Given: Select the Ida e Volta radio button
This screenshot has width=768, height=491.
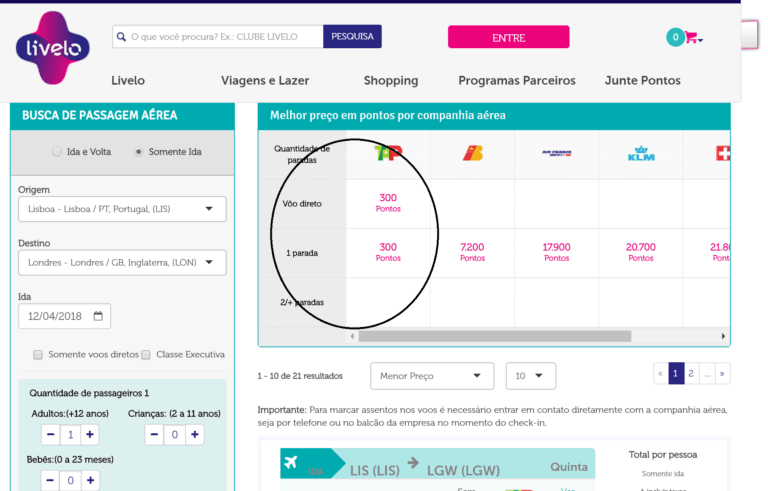Looking at the screenshot, I should coord(57,152).
